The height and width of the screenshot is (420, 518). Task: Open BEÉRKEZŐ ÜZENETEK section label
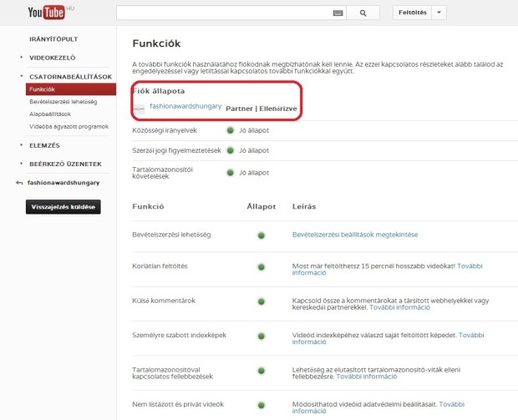tap(65, 164)
